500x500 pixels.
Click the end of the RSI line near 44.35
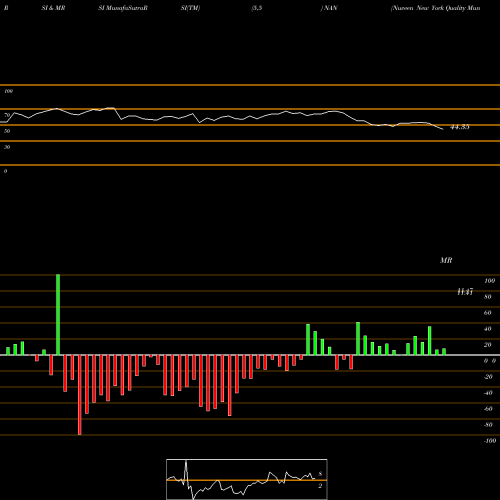pyautogui.click(x=442, y=129)
